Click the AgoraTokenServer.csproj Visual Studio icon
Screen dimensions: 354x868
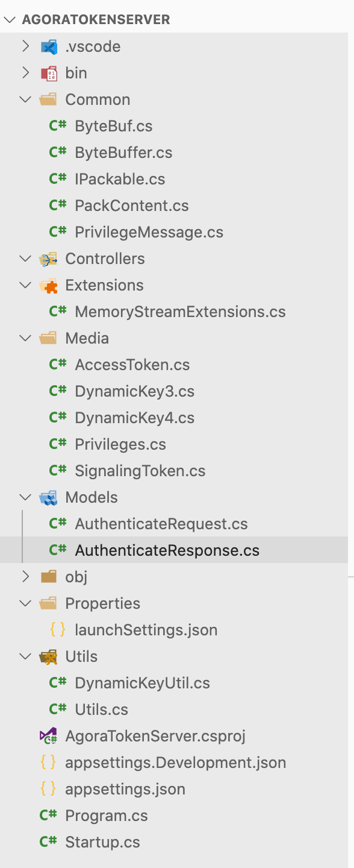(x=48, y=736)
